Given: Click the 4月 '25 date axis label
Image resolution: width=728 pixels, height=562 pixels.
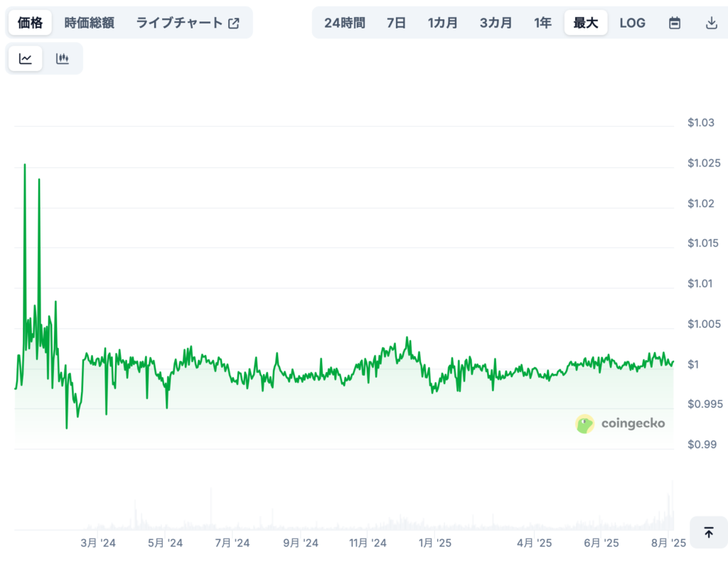Looking at the screenshot, I should tap(535, 543).
